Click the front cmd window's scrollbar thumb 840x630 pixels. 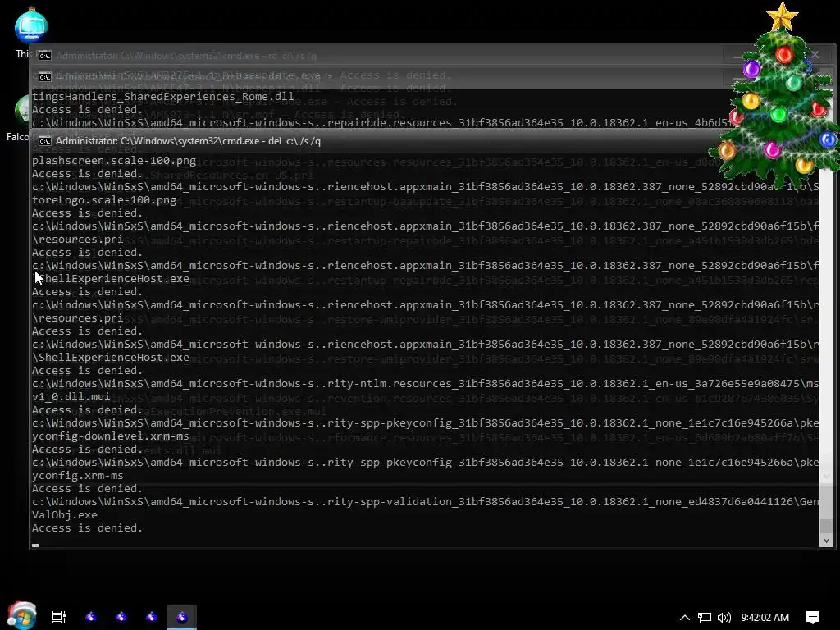click(826, 526)
